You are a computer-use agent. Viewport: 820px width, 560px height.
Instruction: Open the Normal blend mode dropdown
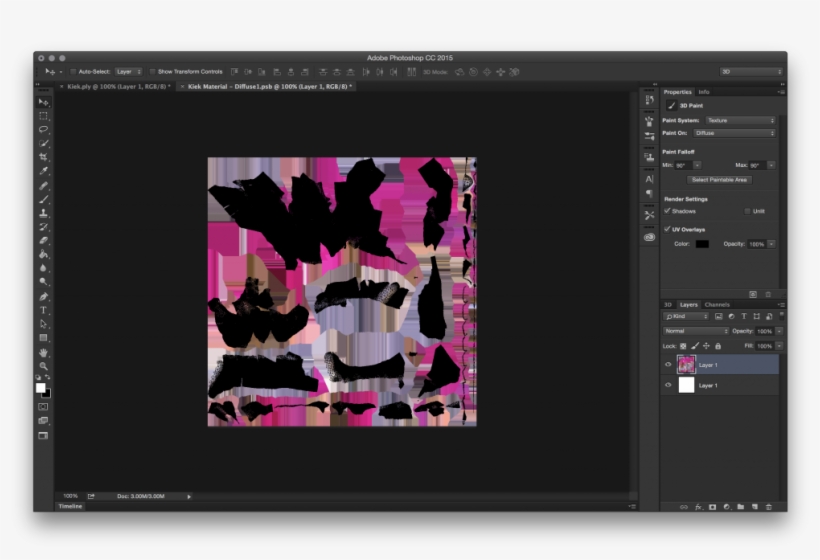[x=696, y=331]
